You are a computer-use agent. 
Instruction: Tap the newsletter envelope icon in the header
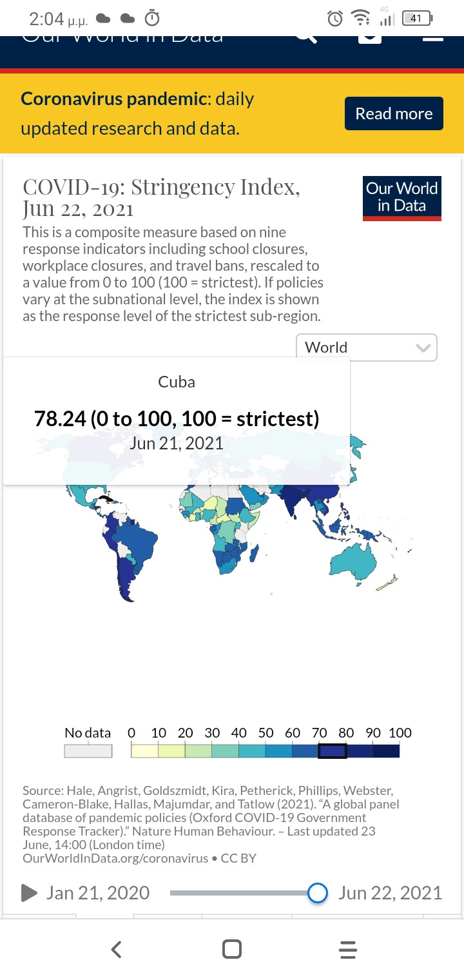click(x=370, y=39)
